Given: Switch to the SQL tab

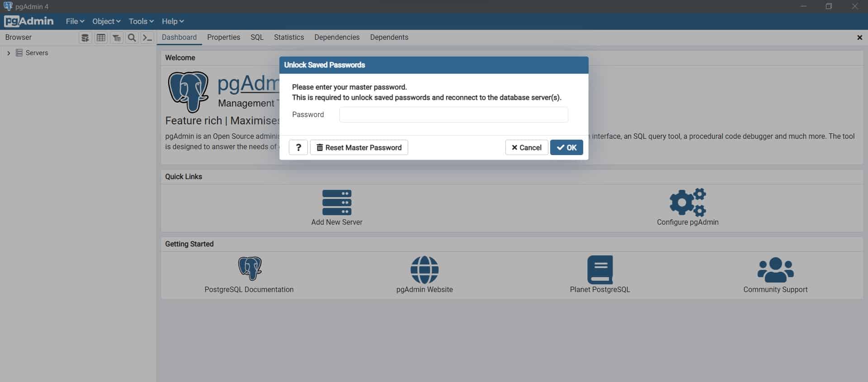Looking at the screenshot, I should (257, 38).
